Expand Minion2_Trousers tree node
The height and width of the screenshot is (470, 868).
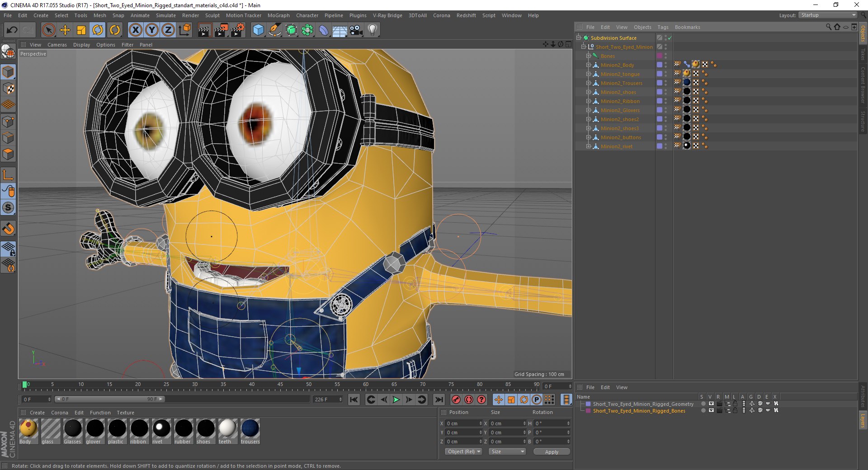click(x=589, y=83)
